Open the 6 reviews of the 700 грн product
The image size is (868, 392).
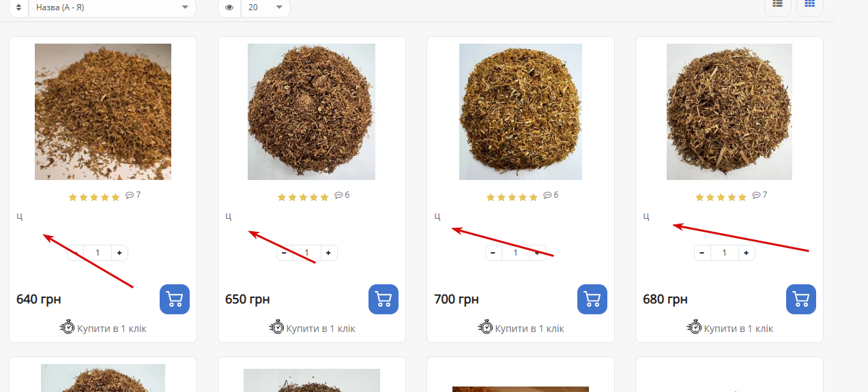pyautogui.click(x=551, y=195)
